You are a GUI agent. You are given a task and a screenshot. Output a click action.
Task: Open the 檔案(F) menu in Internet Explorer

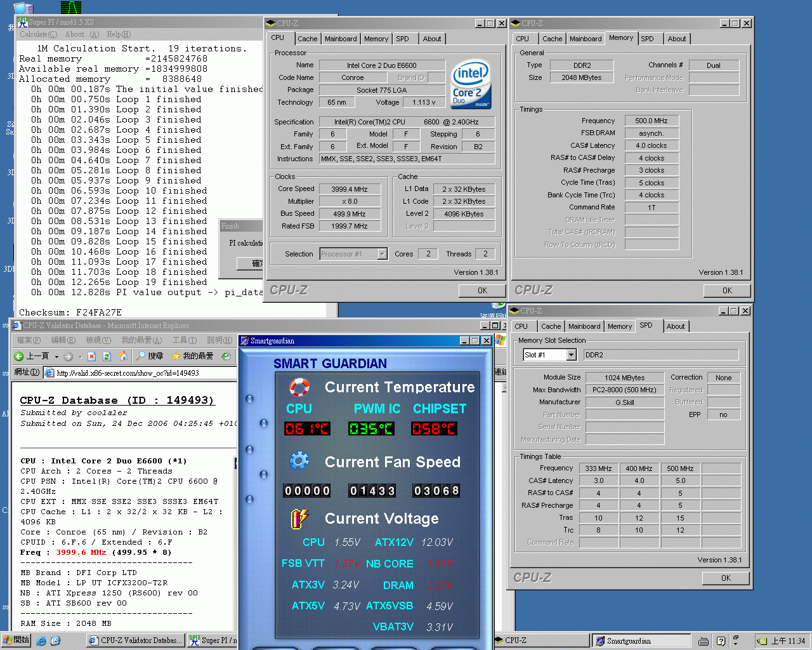[29, 340]
